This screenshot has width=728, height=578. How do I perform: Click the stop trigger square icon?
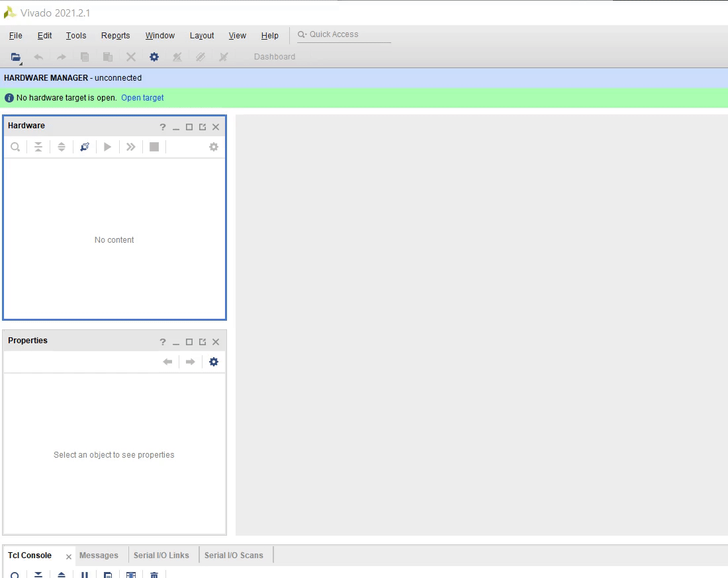coord(154,147)
